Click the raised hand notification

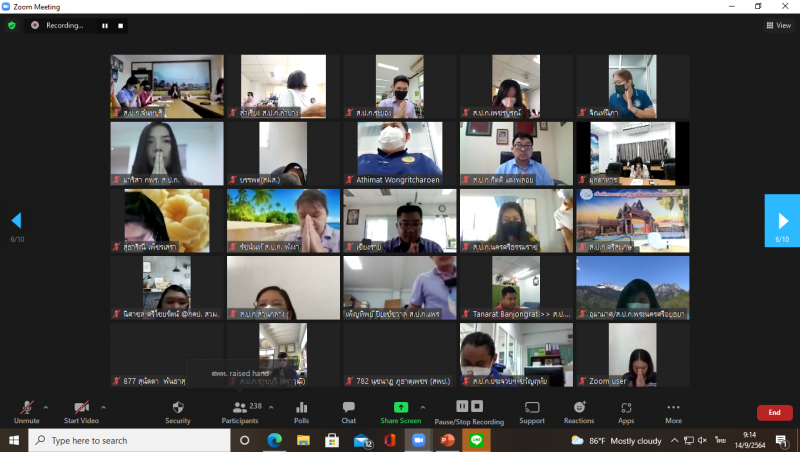[x=240, y=373]
